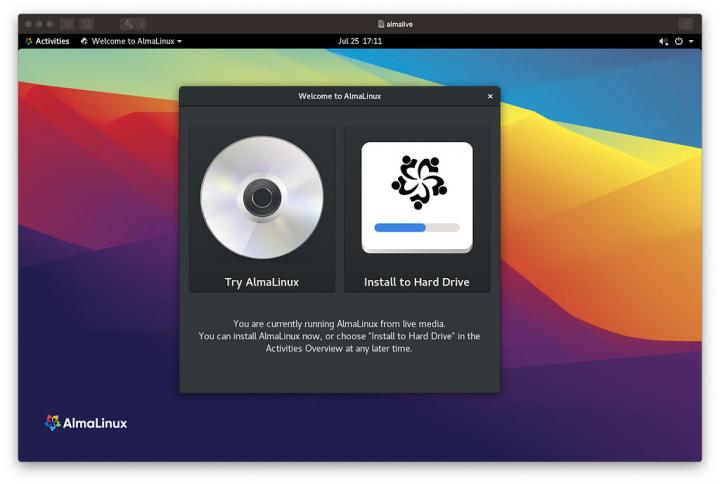Select Install to Hard Drive label
This screenshot has width=720, height=484.
(x=417, y=282)
